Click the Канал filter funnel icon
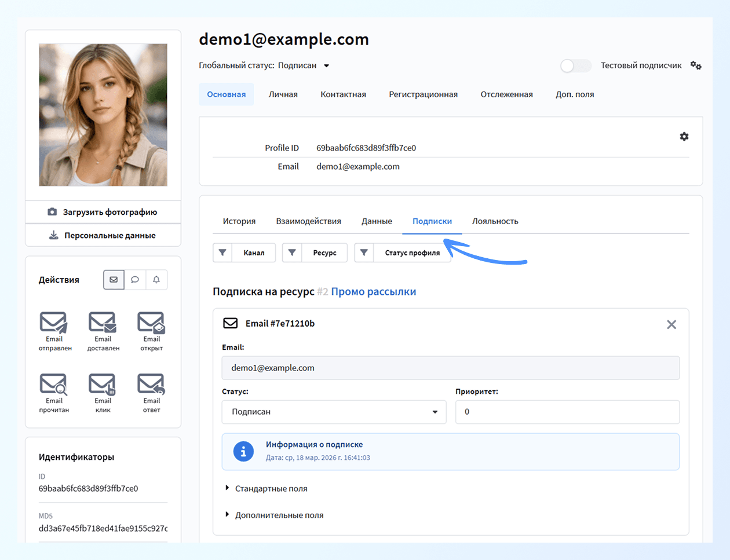This screenshot has width=730, height=560. (222, 252)
